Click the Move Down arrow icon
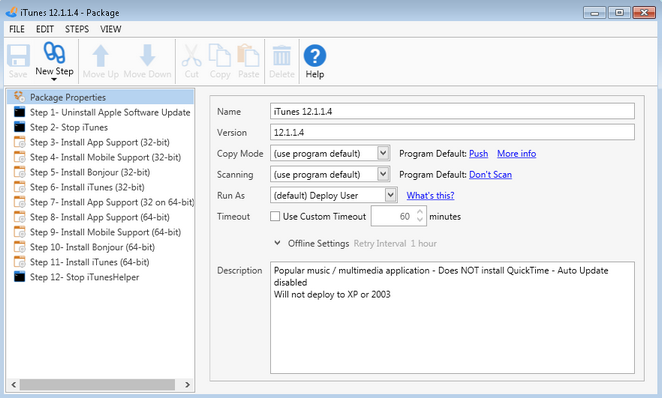Viewport: 662px width, 398px height. 147,55
